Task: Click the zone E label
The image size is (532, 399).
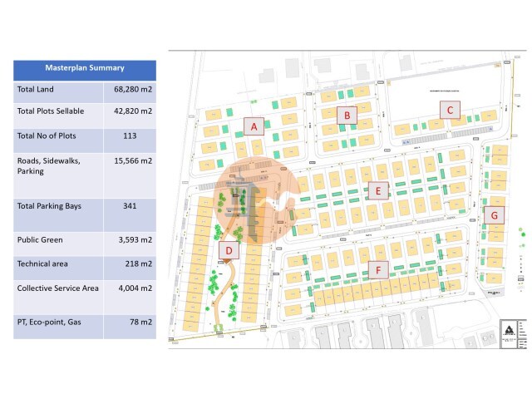Action: (x=377, y=191)
